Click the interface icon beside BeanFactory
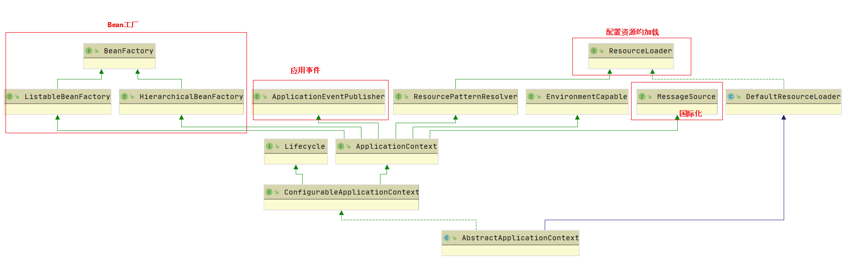This screenshot has width=868, height=276. pyautogui.click(x=89, y=51)
